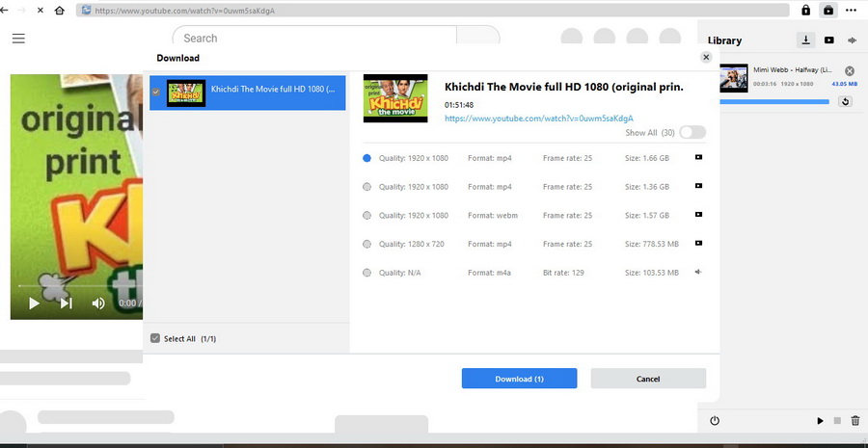Click the Mimi Webb download progress bar
868x448 pixels.
click(774, 102)
